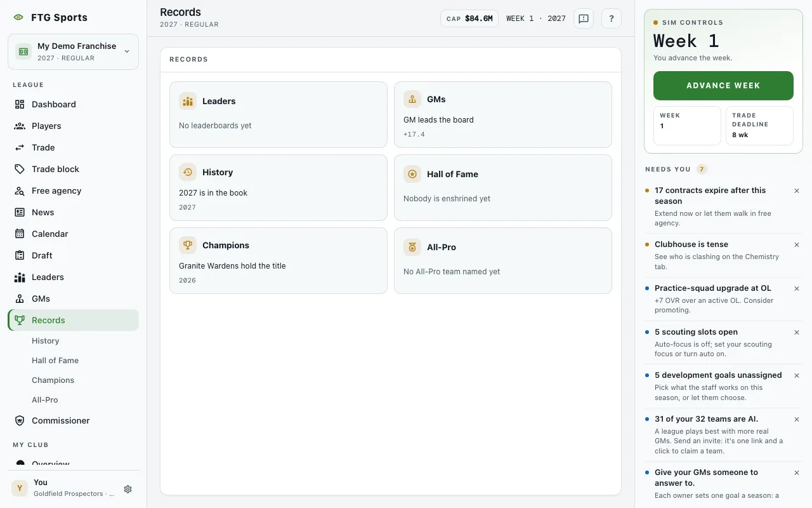The height and width of the screenshot is (508, 812).
Task: Dismiss the 5 scouting slots open notice
Action: [797, 332]
